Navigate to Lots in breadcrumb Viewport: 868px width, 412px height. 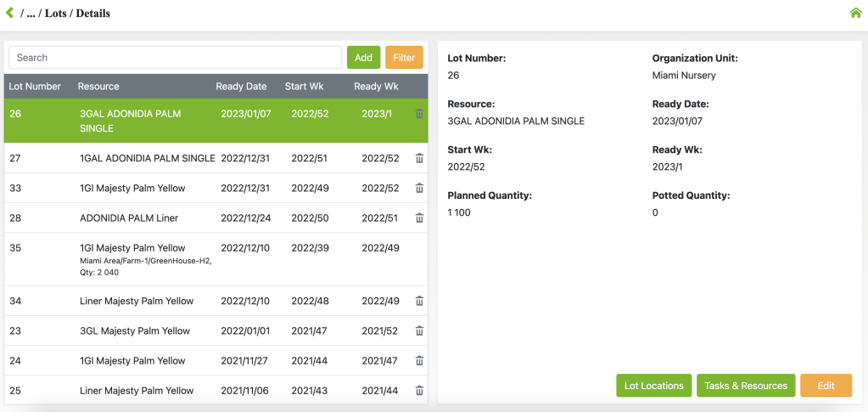(56, 14)
